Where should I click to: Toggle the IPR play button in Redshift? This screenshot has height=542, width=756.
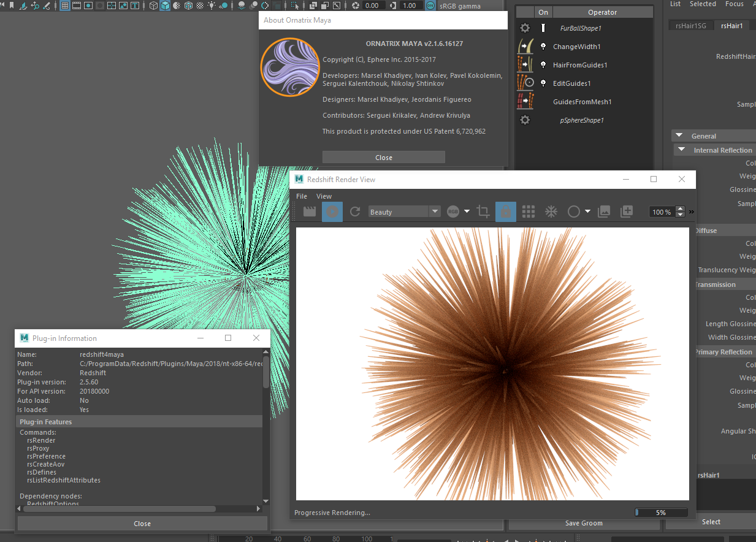pos(332,212)
